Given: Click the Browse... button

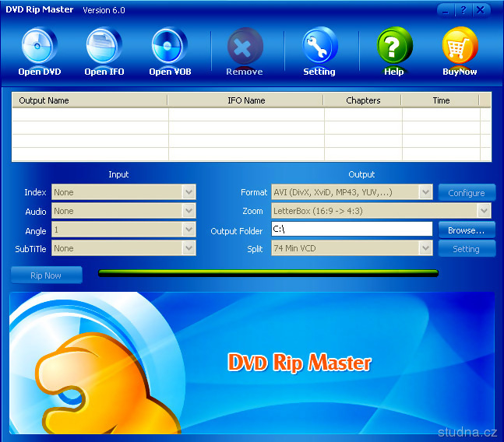Looking at the screenshot, I should point(467,230).
